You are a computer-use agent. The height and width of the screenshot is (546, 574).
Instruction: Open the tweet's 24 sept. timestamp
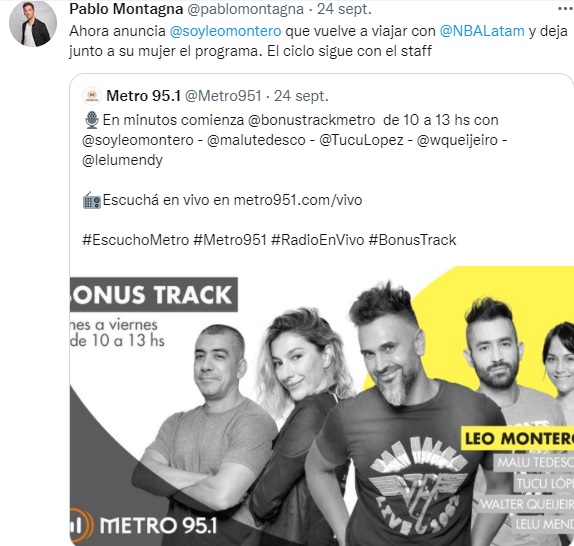click(344, 9)
